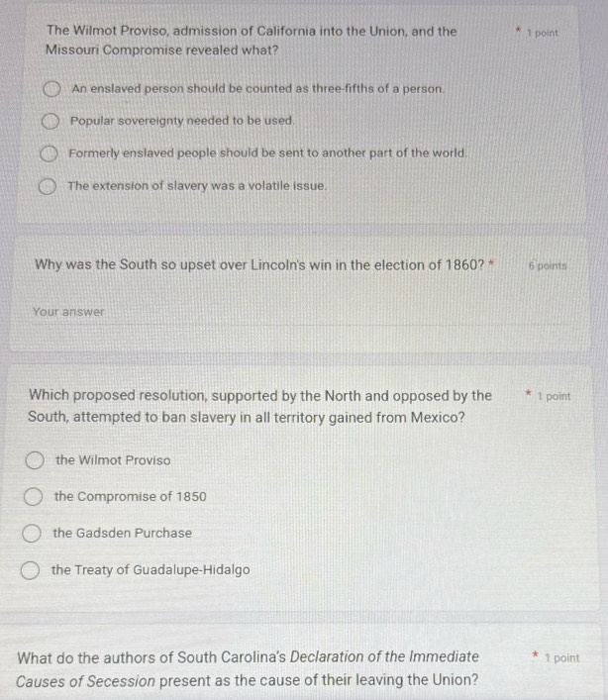Click required asterisk next to South Carolina question
Image resolution: width=608 pixels, height=700 pixels.
pyautogui.click(x=536, y=656)
